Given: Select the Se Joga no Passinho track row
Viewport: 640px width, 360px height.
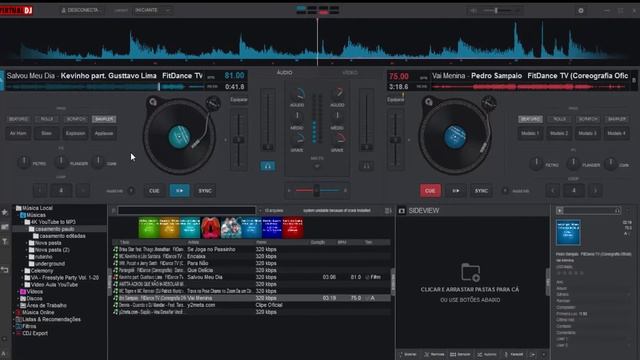Looking at the screenshot, I should [x=251, y=249].
